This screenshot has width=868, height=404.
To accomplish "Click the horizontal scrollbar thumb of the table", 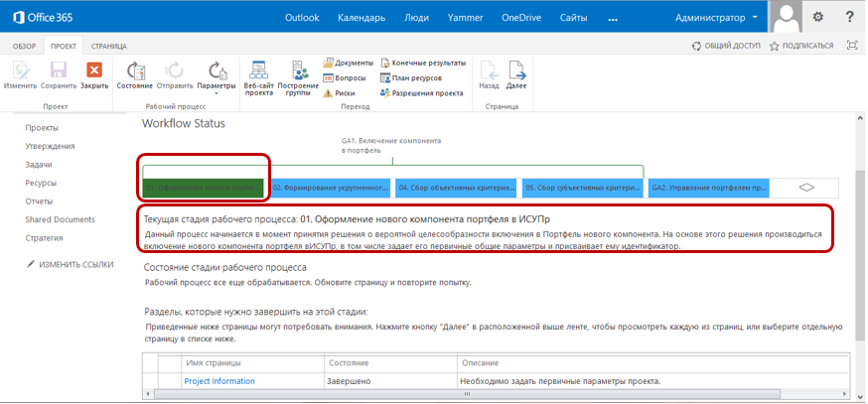I will pyautogui.click(x=467, y=393).
